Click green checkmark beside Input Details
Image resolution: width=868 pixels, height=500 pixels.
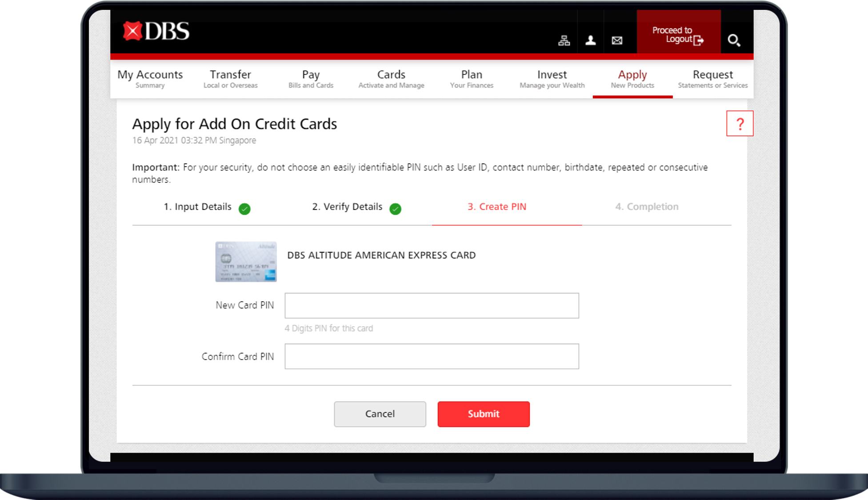[244, 209]
